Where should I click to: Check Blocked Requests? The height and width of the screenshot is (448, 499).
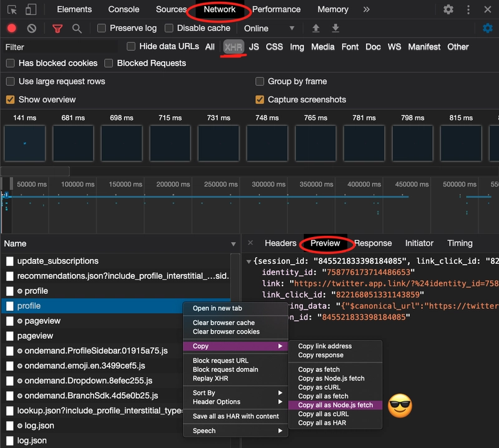(109, 63)
